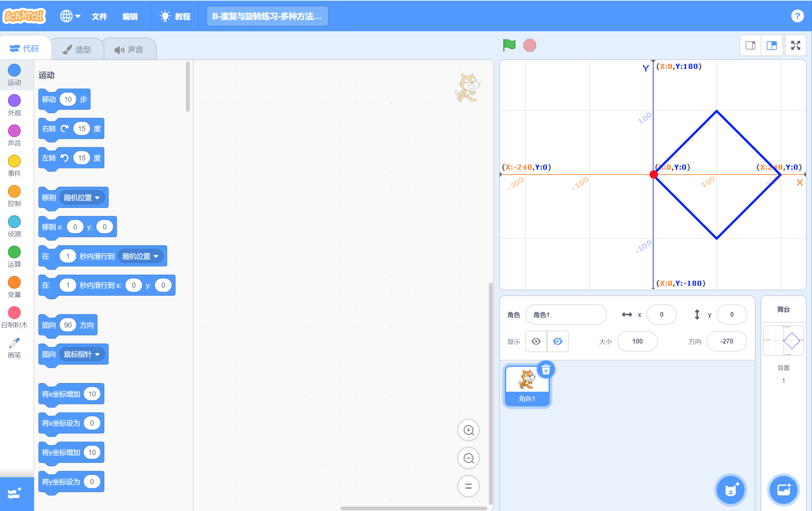Open 随机位置 dropdown in glide block
812x511 pixels.
(140, 256)
